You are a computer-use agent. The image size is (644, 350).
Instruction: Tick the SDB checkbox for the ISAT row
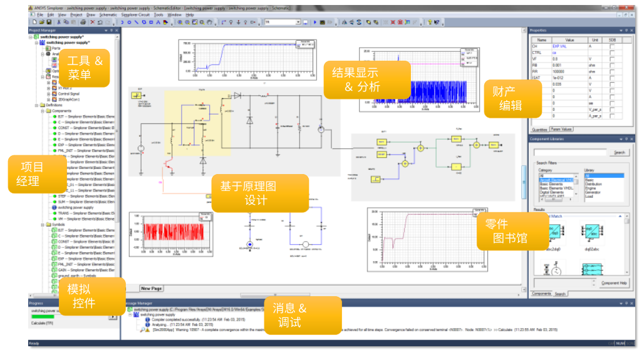click(612, 78)
